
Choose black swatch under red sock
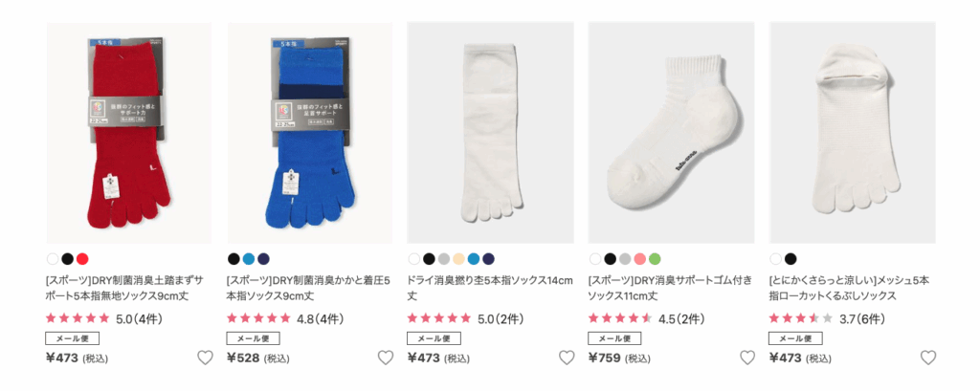(x=68, y=258)
